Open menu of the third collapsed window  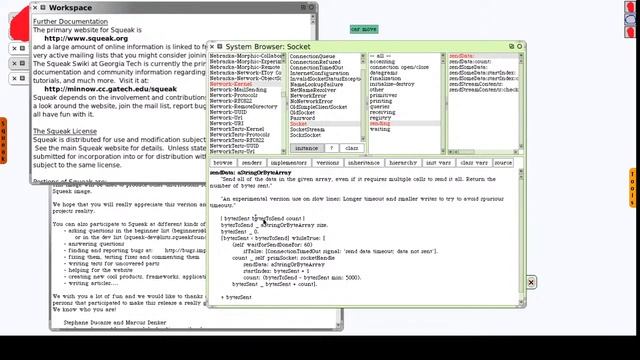tap(22, 78)
